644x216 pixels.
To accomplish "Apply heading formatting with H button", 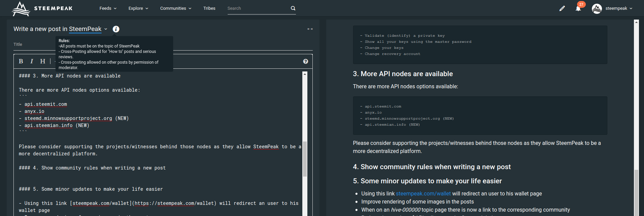I will (x=43, y=61).
